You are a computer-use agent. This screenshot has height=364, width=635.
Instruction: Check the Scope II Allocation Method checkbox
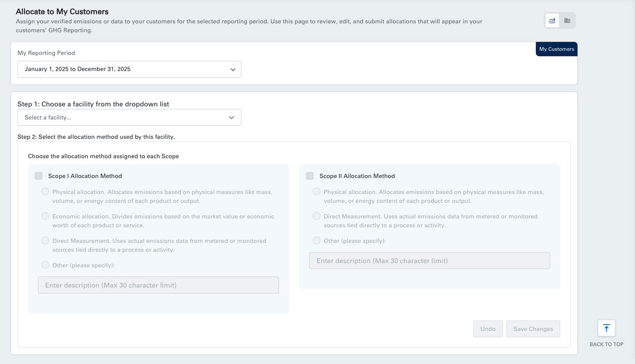(x=310, y=176)
